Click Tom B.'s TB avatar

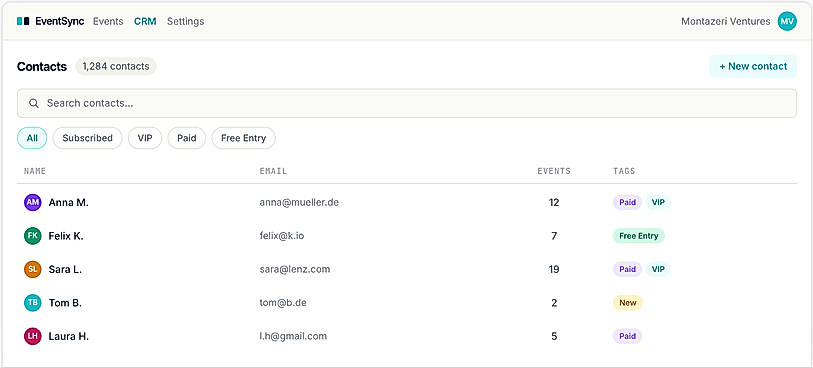[x=32, y=303]
